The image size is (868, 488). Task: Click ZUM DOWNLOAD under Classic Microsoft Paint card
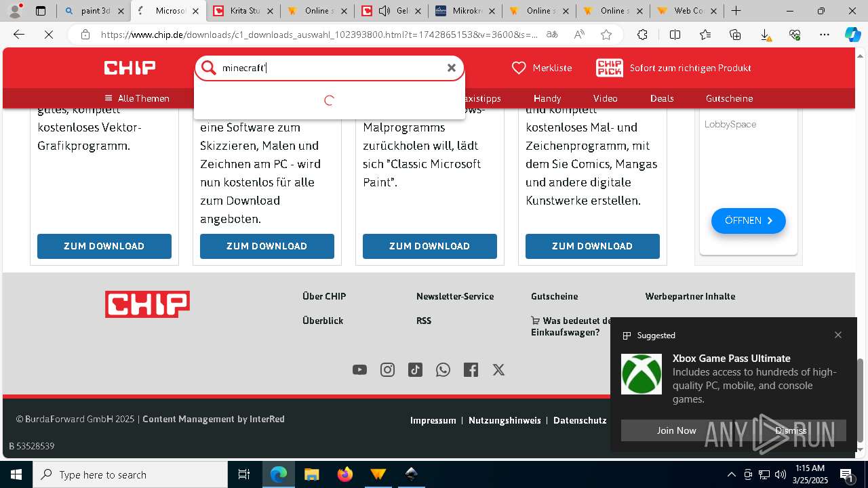coord(430,246)
